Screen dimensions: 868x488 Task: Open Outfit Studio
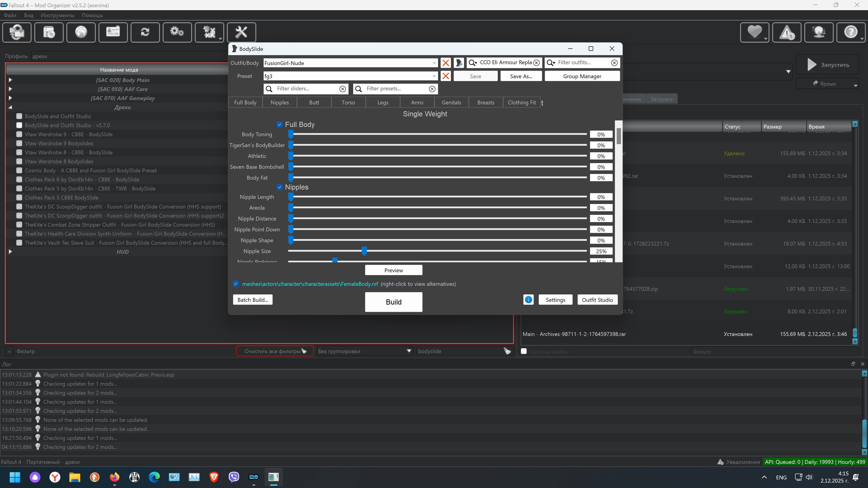point(597,300)
